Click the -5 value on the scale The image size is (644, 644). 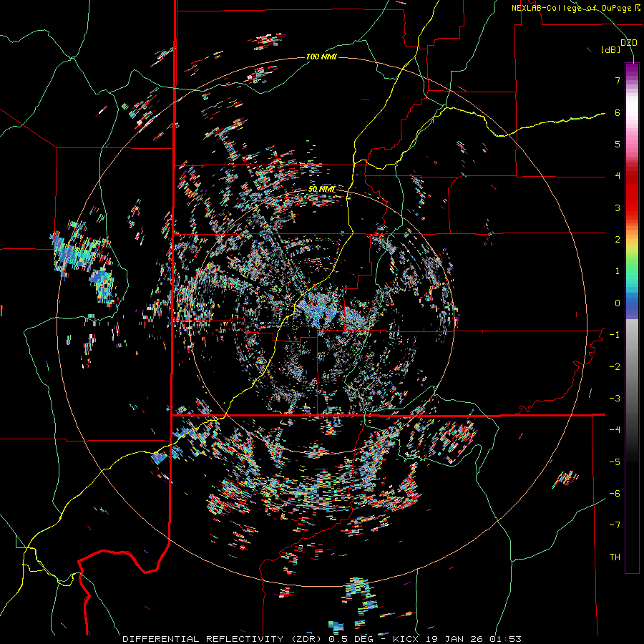[x=615, y=462]
